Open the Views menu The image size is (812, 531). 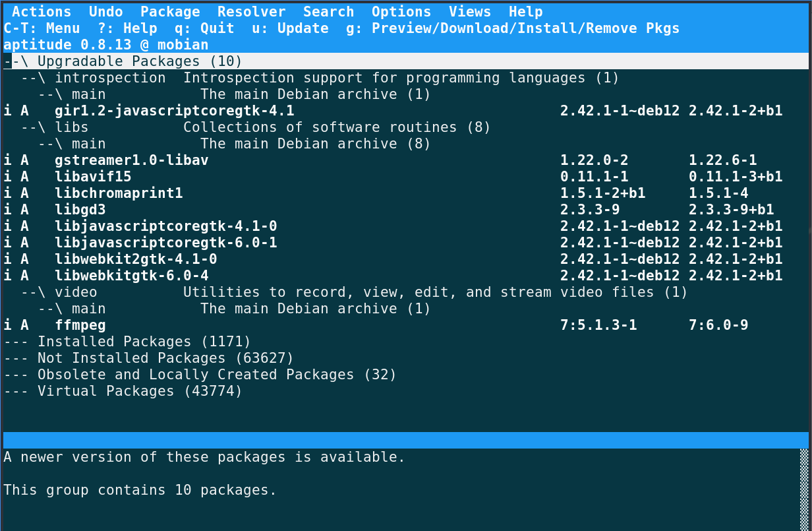coord(470,12)
